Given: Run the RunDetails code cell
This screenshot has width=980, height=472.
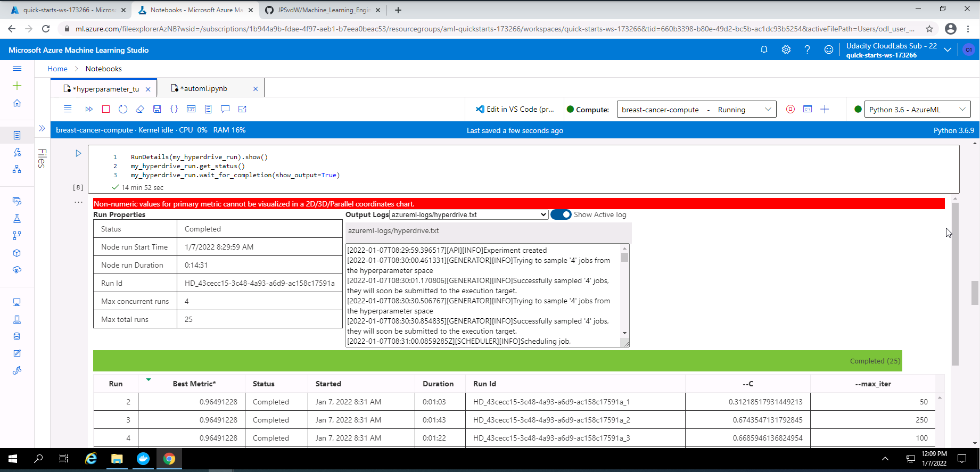Looking at the screenshot, I should [78, 153].
